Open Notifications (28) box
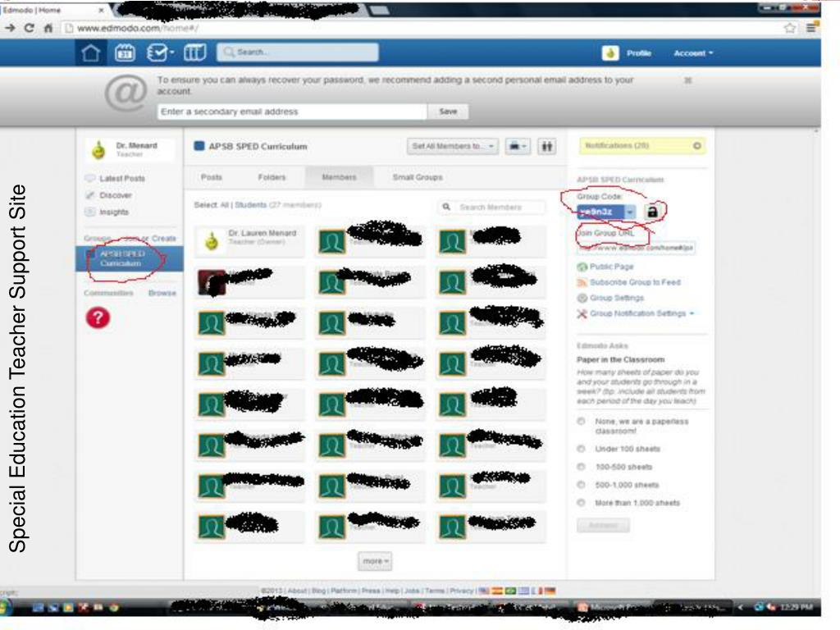This screenshot has height=630, width=840. tap(642, 146)
